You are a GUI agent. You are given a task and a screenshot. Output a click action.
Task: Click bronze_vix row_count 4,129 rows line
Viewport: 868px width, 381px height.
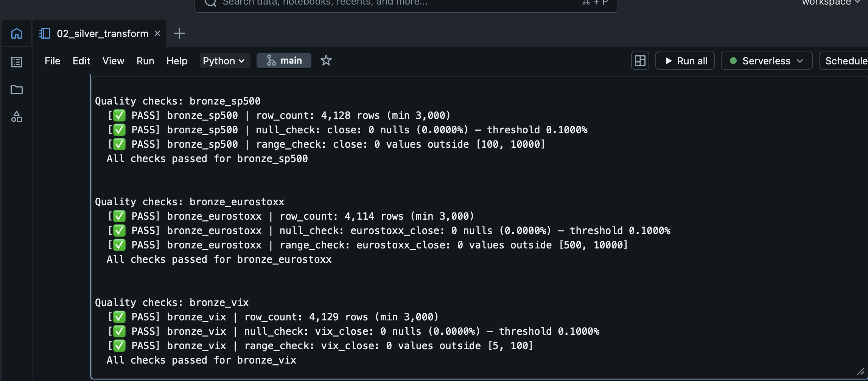pos(273,317)
